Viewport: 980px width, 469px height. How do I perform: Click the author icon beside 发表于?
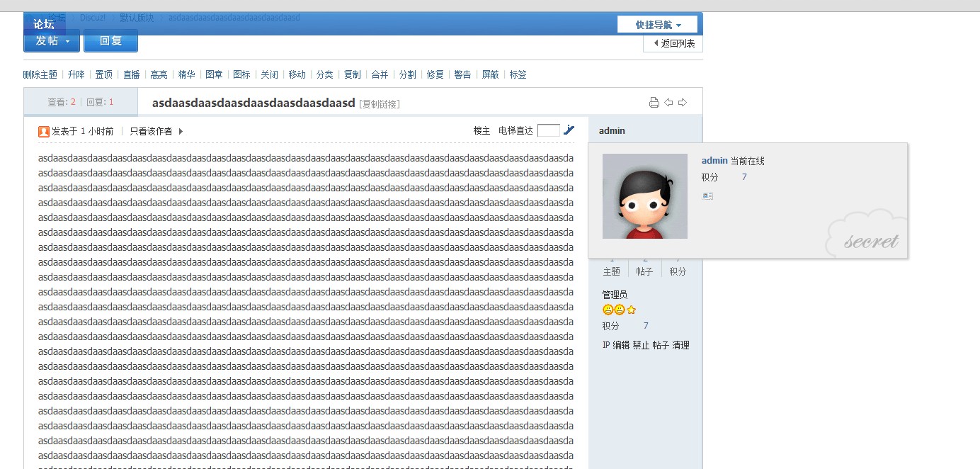(44, 131)
